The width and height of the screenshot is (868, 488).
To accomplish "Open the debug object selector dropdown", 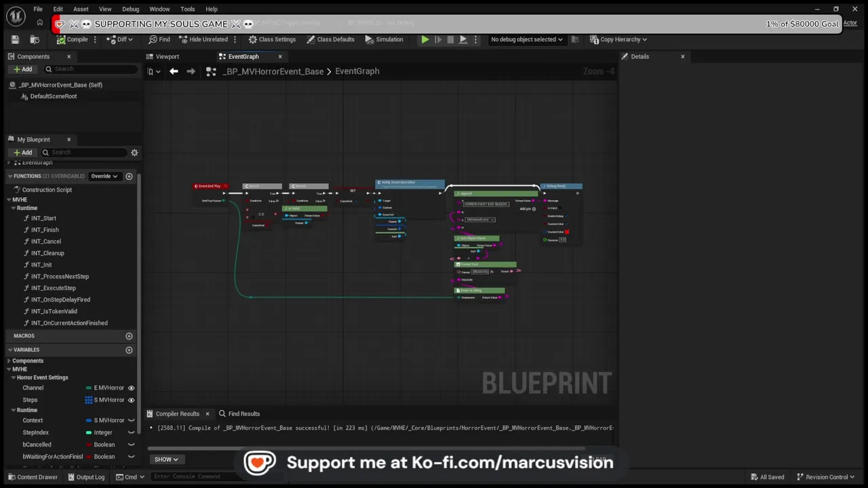I will click(527, 39).
